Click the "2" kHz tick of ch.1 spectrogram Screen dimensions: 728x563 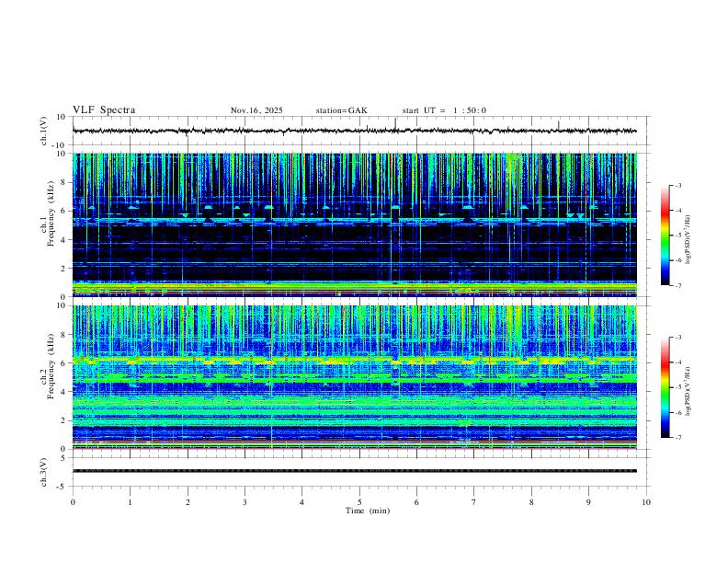tap(63, 269)
